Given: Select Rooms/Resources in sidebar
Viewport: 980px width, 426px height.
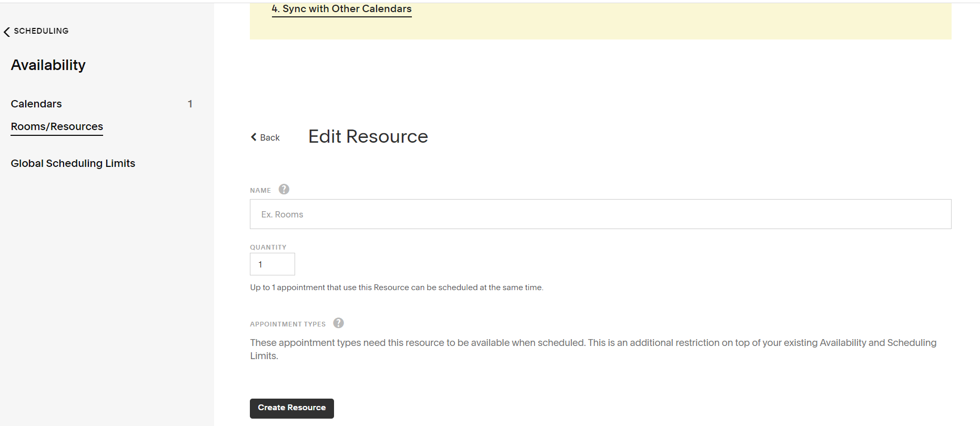Looking at the screenshot, I should click(57, 127).
